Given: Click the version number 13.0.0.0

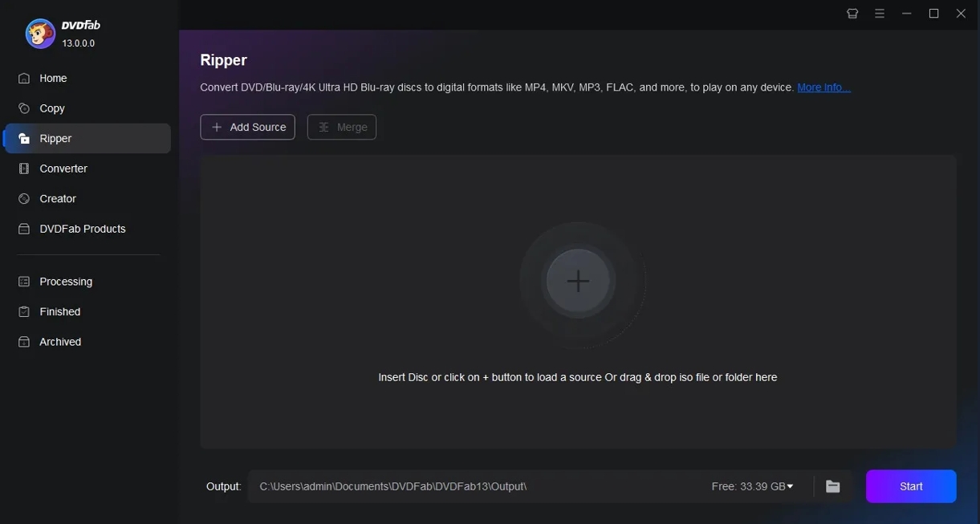Looking at the screenshot, I should coord(79,43).
